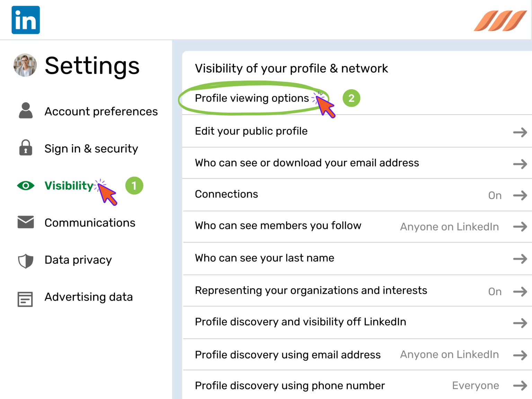
Task: Click the On indicator beside Representing your organizations
Action: (495, 292)
